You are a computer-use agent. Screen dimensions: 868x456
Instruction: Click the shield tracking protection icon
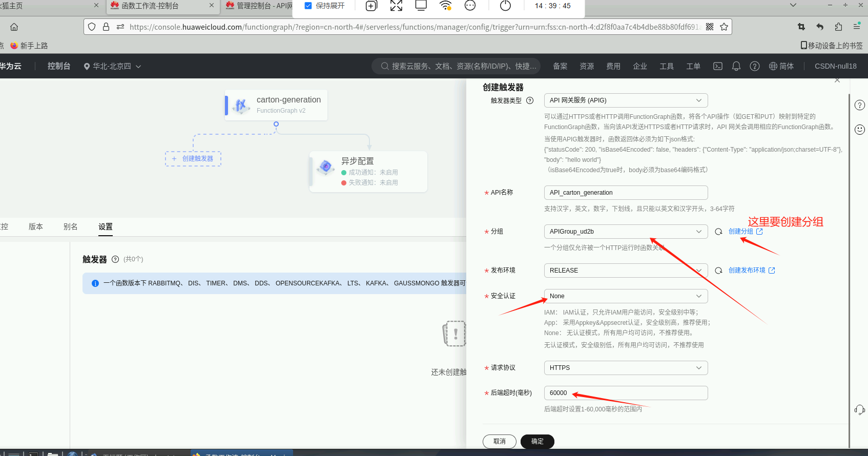point(92,27)
